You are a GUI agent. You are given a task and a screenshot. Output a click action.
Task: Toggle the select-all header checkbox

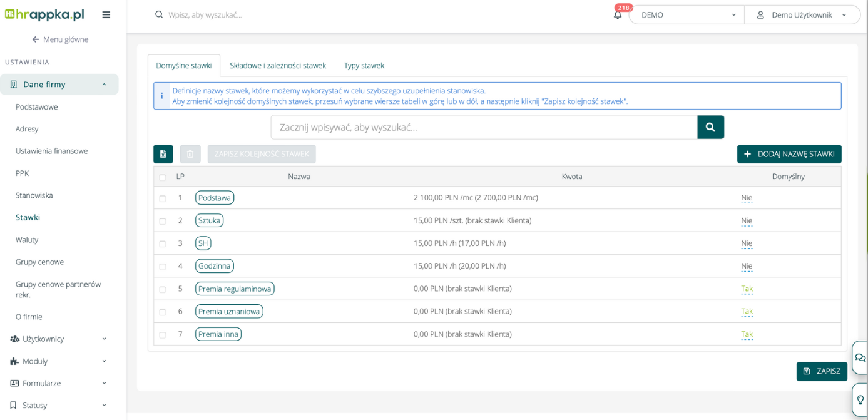click(x=163, y=177)
